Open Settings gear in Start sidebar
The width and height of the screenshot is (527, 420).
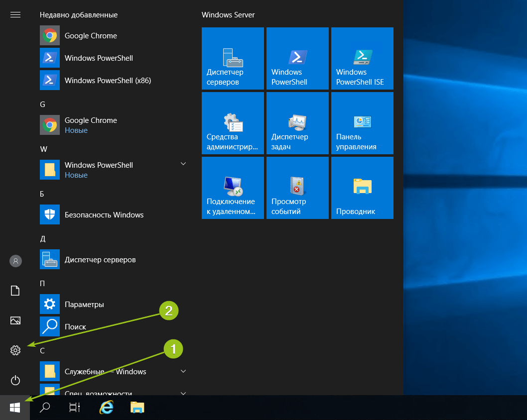15,350
